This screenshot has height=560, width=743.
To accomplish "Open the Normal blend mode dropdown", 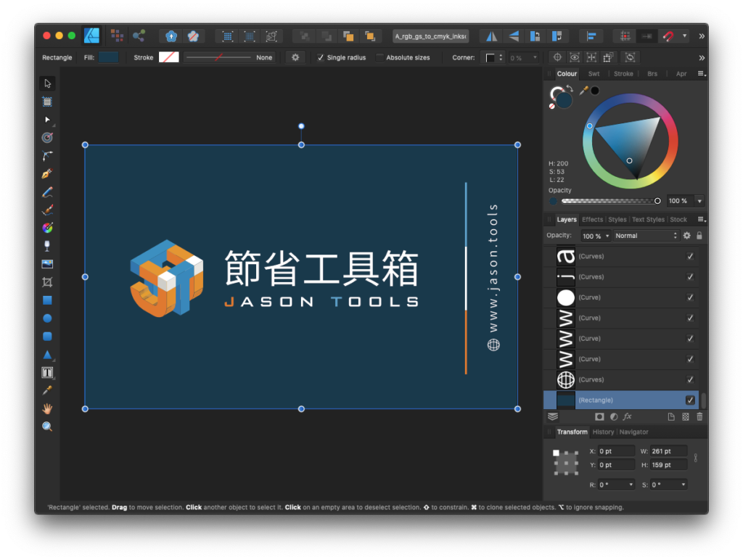I will 646,236.
